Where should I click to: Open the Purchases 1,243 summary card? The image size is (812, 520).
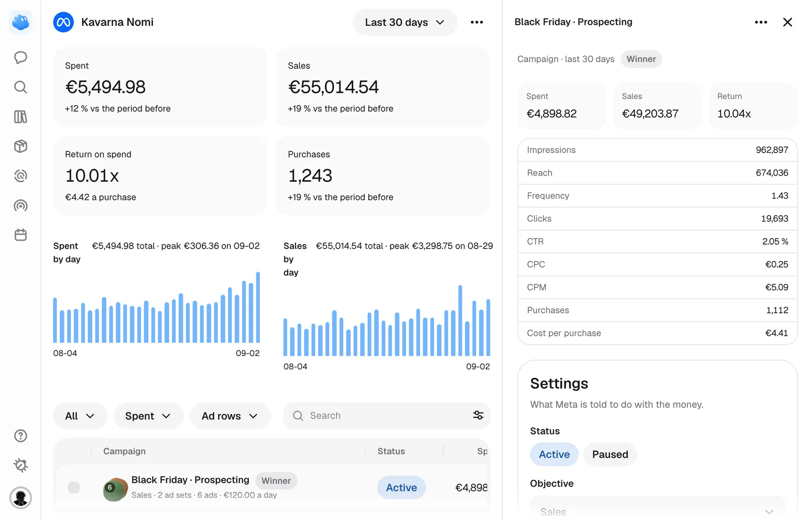click(383, 175)
